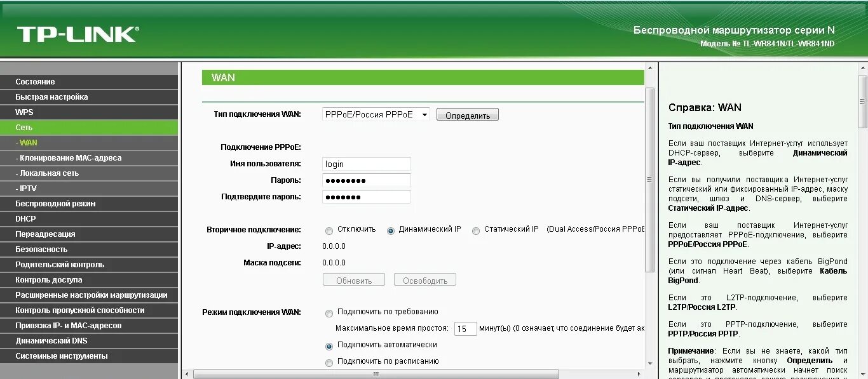Open Клонирование МАС-адреса submenu
Screen dimensions: 868x379
pos(89,158)
